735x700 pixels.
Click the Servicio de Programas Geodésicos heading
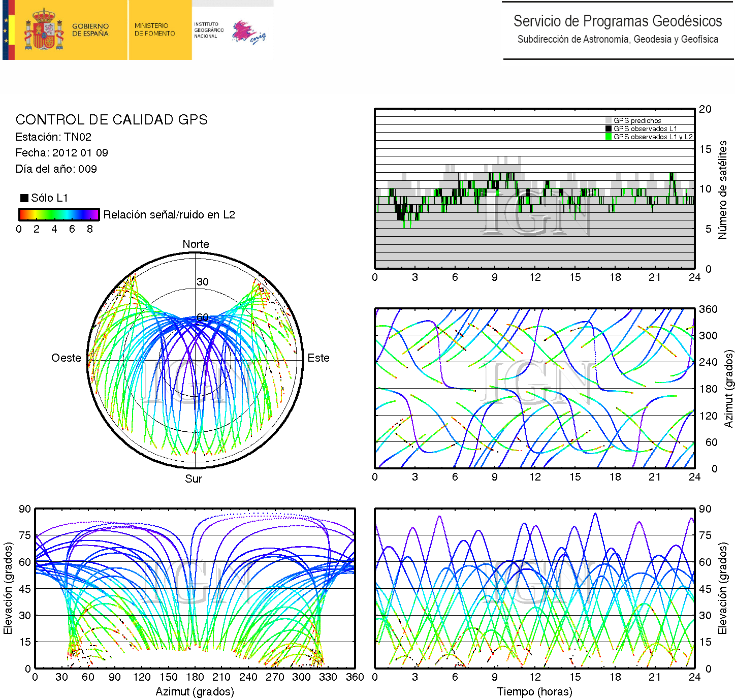[x=617, y=21]
